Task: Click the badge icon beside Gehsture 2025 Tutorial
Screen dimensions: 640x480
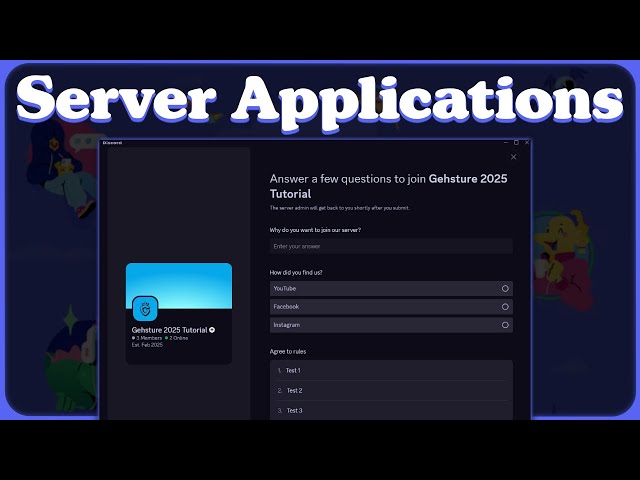Action: pyautogui.click(x=212, y=330)
